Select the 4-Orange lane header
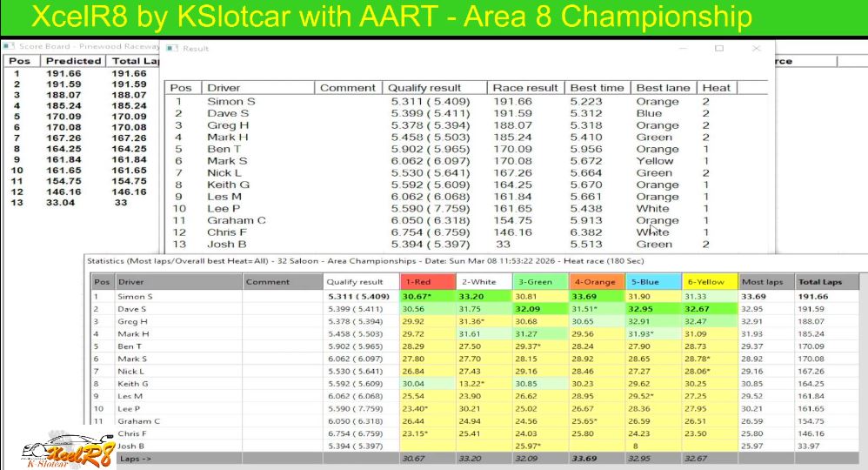The image size is (868, 470). (596, 282)
